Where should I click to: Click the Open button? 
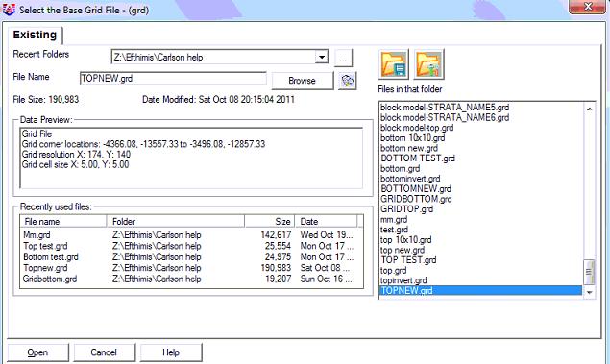pos(37,352)
